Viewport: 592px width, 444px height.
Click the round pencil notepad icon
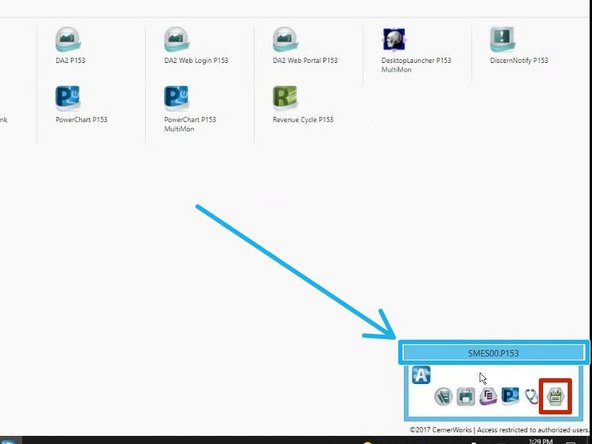444,396
